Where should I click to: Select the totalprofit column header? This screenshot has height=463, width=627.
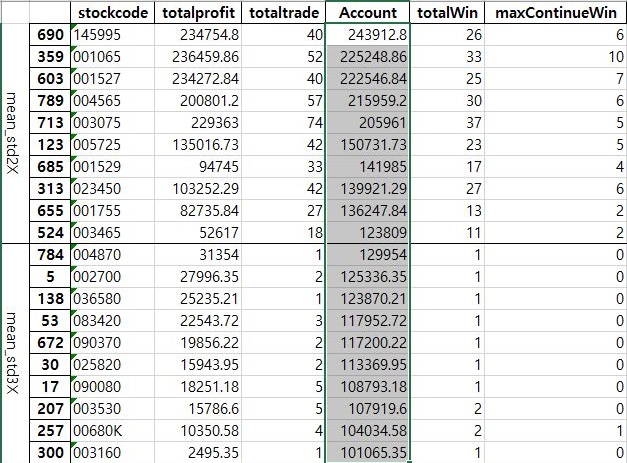tap(198, 13)
